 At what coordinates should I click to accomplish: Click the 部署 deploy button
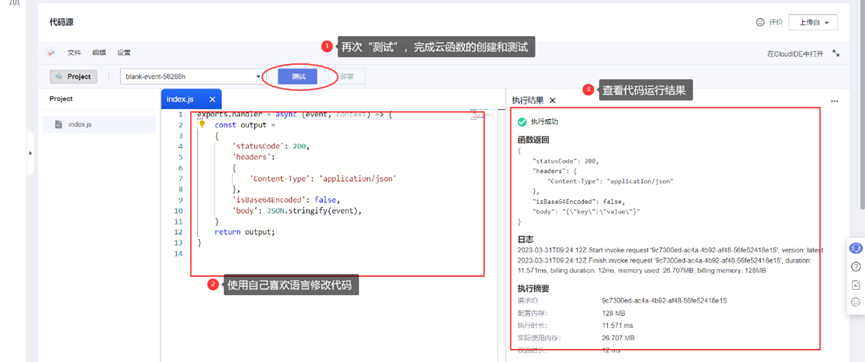pyautogui.click(x=347, y=77)
